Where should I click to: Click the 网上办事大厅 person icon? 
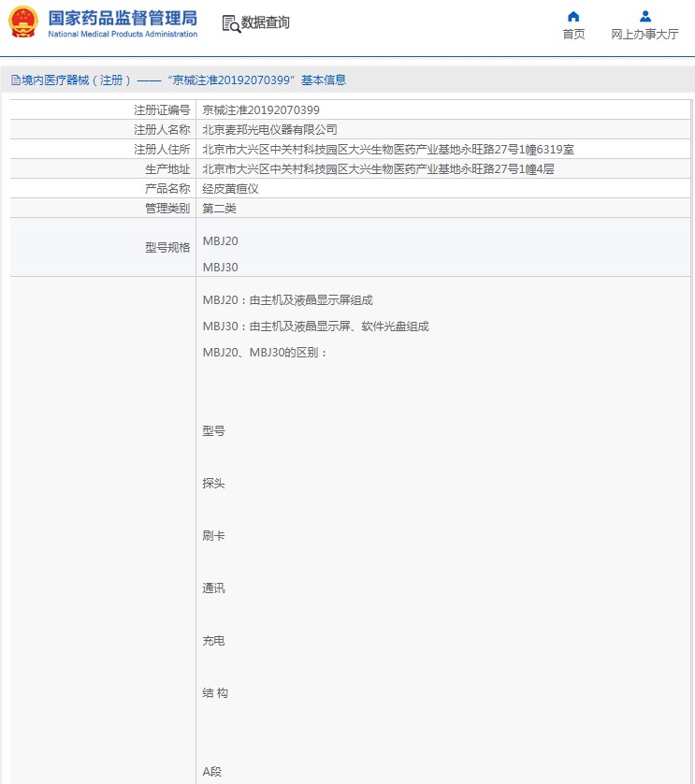coord(644,16)
